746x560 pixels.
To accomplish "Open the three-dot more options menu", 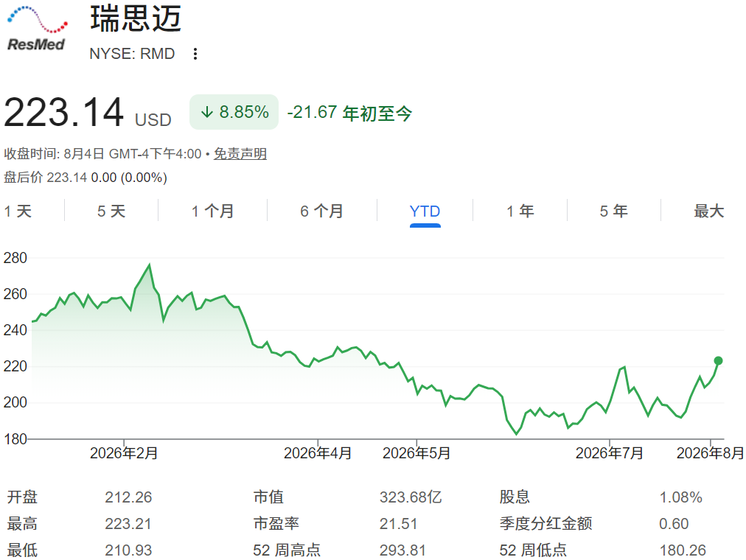I will [x=195, y=54].
